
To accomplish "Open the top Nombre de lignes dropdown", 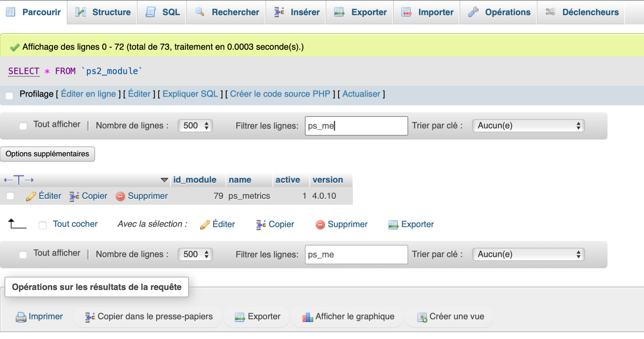I will pos(196,126).
